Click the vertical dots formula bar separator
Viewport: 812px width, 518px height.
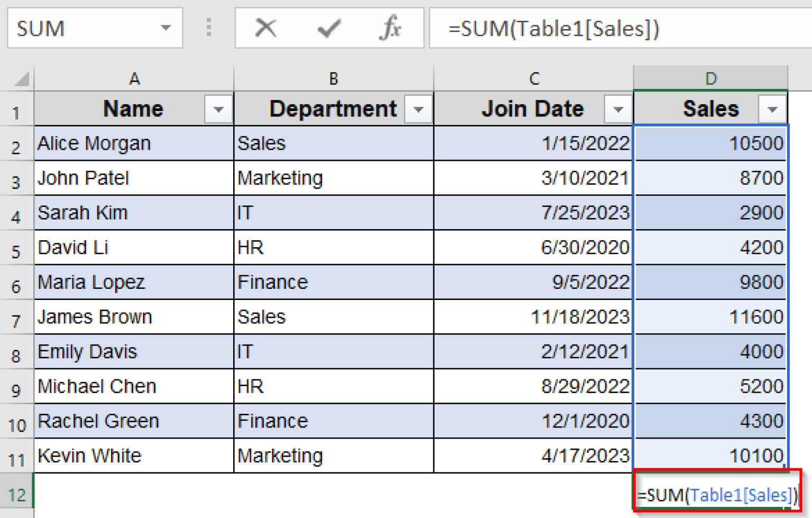coord(209,29)
